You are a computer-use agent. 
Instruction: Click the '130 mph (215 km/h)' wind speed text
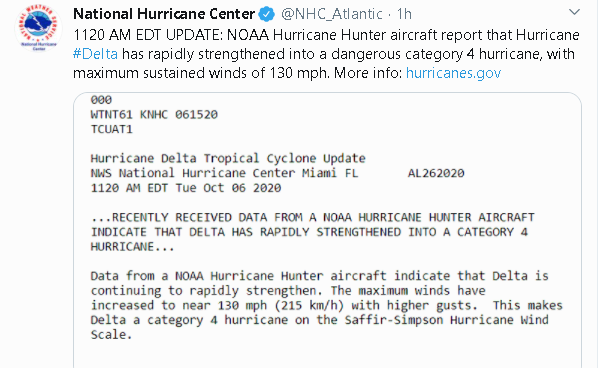(280, 305)
